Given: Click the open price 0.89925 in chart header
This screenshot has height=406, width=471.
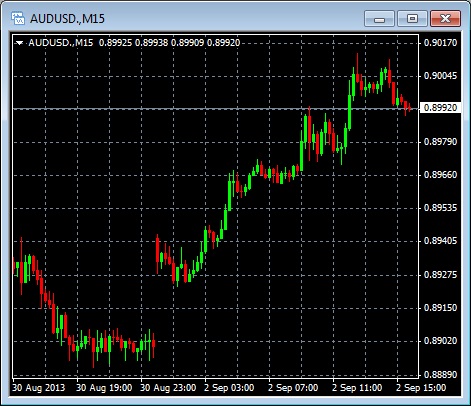Looking at the screenshot, I should point(115,43).
